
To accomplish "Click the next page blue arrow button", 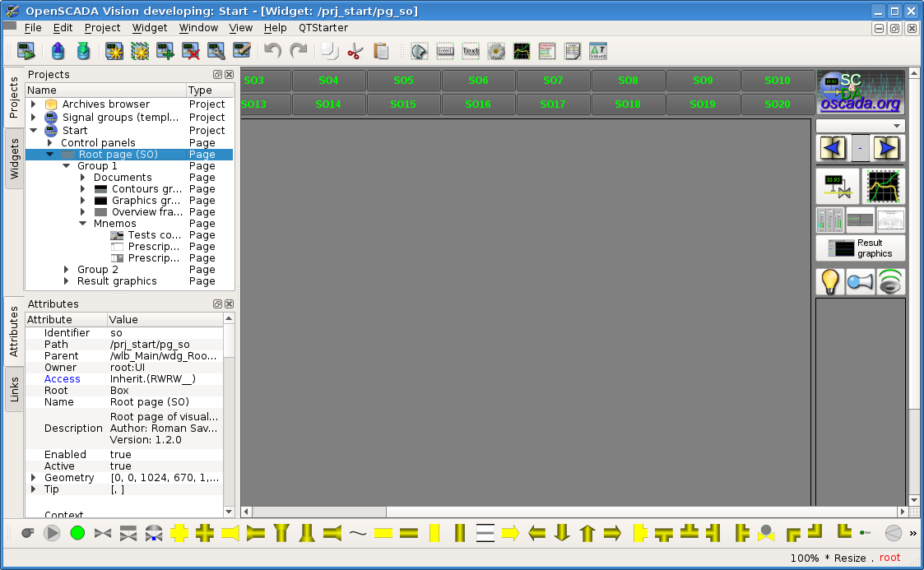I will pyautogui.click(x=887, y=148).
